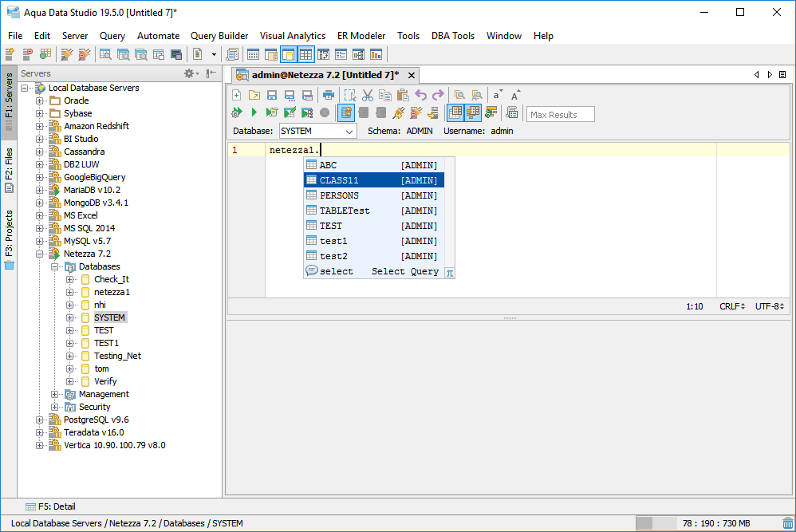796x532 pixels.
Task: Open the Visual Analytics menu
Action: 293,36
